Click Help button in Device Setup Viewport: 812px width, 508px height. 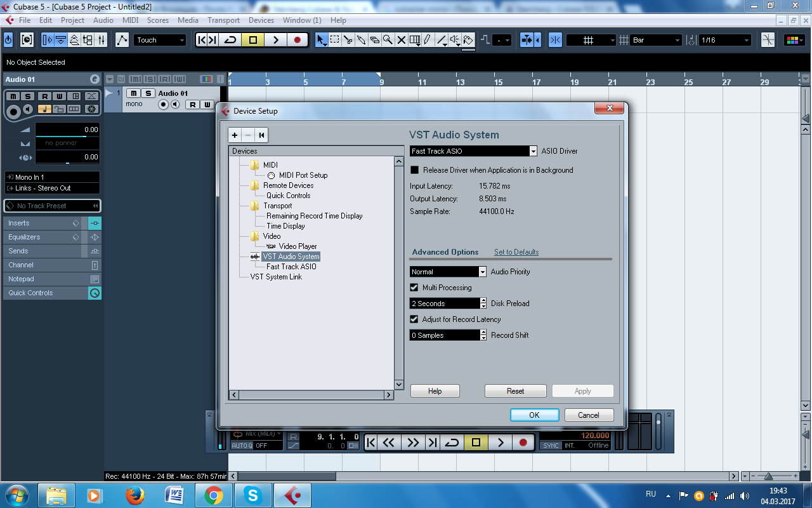pyautogui.click(x=435, y=391)
